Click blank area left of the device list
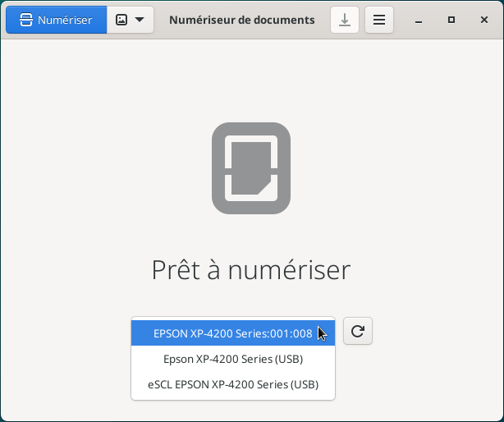The width and height of the screenshot is (504, 422). coord(66,358)
